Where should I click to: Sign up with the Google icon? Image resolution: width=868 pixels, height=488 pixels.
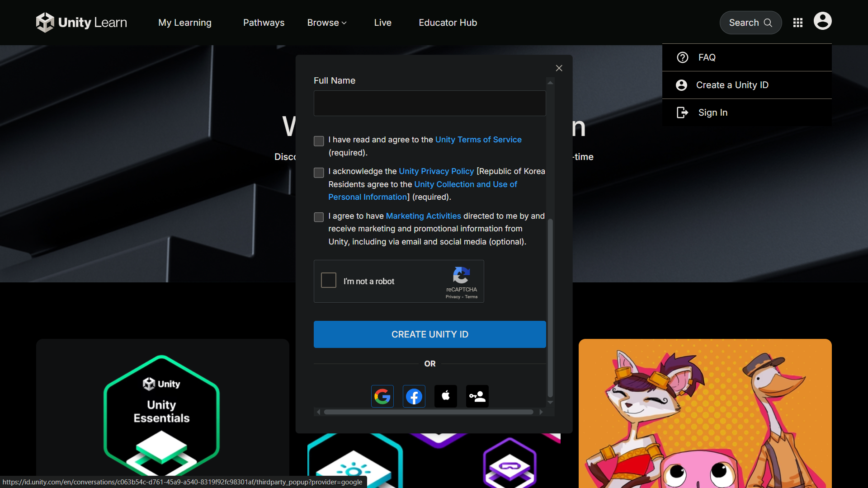(x=382, y=396)
